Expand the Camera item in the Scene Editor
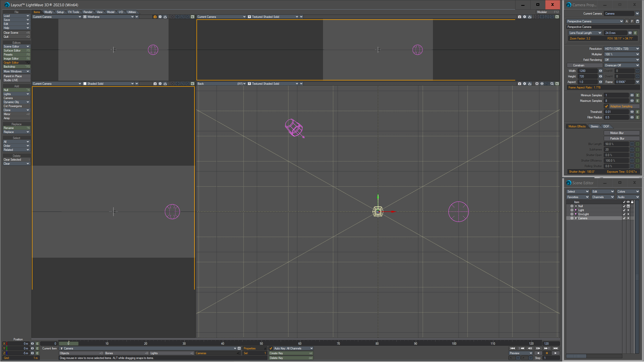The width and height of the screenshot is (644, 362). click(572, 218)
